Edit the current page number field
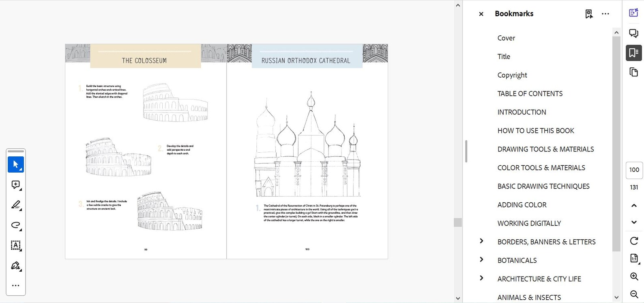 (634, 170)
